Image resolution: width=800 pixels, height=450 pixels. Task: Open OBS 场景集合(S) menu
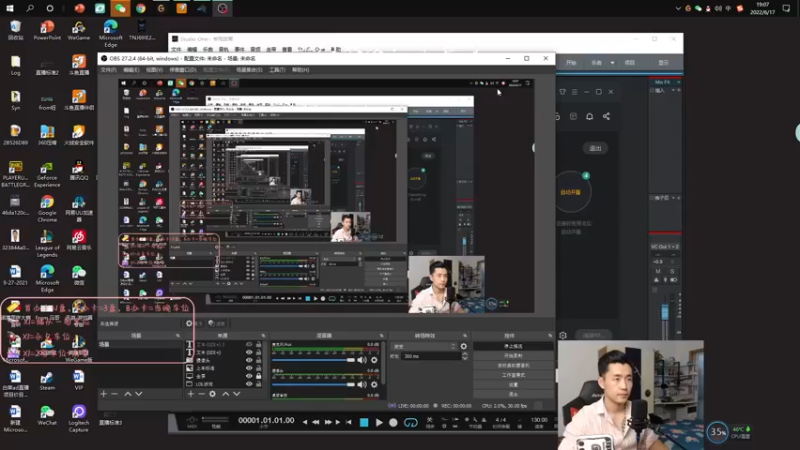pos(249,70)
